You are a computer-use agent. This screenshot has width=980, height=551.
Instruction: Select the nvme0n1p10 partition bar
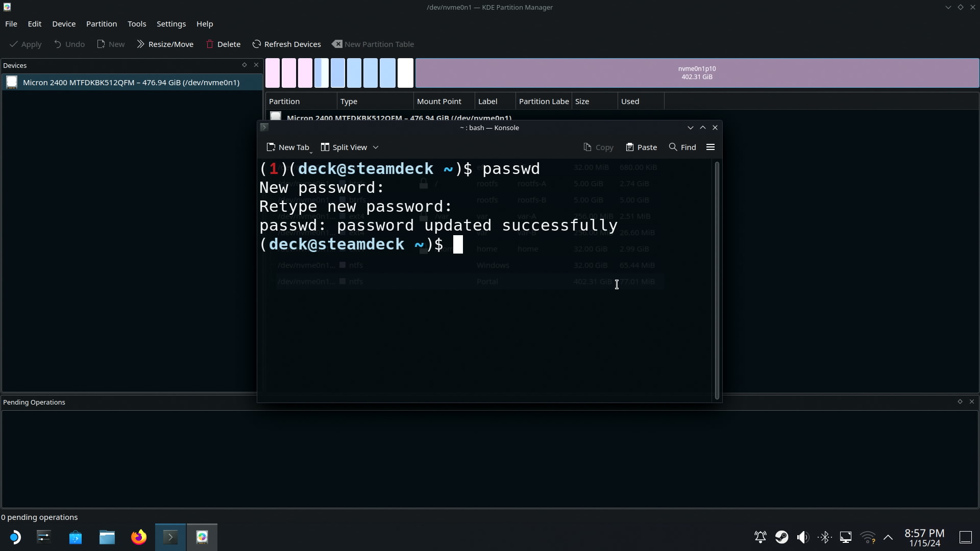[x=697, y=73]
